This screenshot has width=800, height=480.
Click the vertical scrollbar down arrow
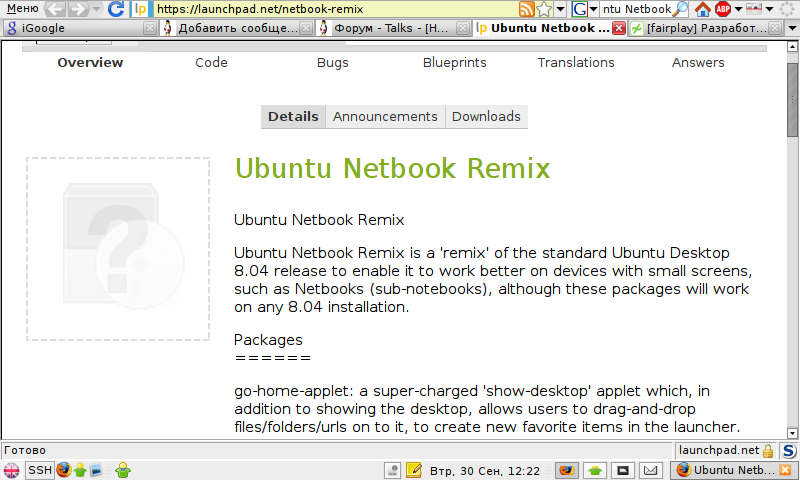point(792,433)
